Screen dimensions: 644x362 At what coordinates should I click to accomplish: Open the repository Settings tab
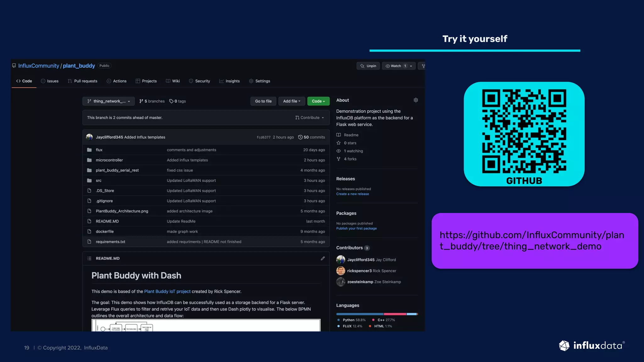(260, 81)
